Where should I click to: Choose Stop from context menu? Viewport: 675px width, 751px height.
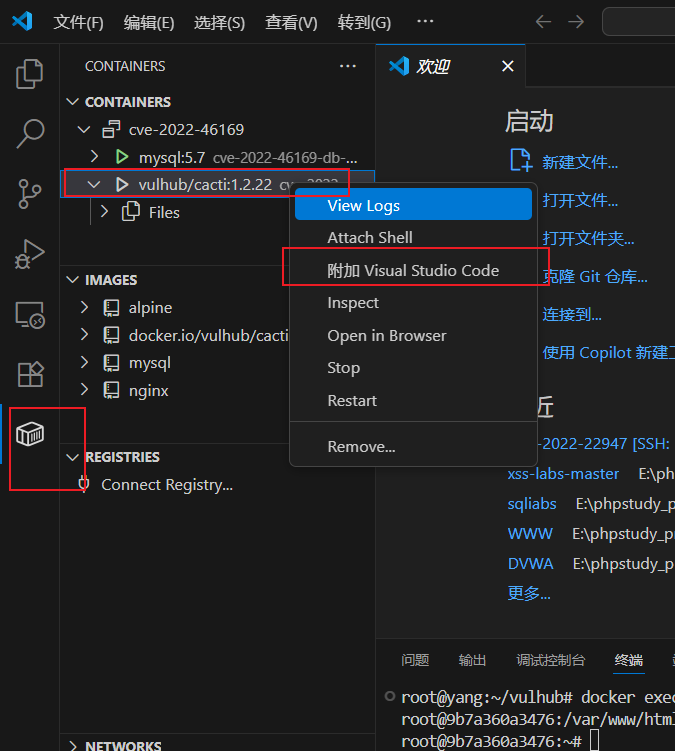point(413,368)
